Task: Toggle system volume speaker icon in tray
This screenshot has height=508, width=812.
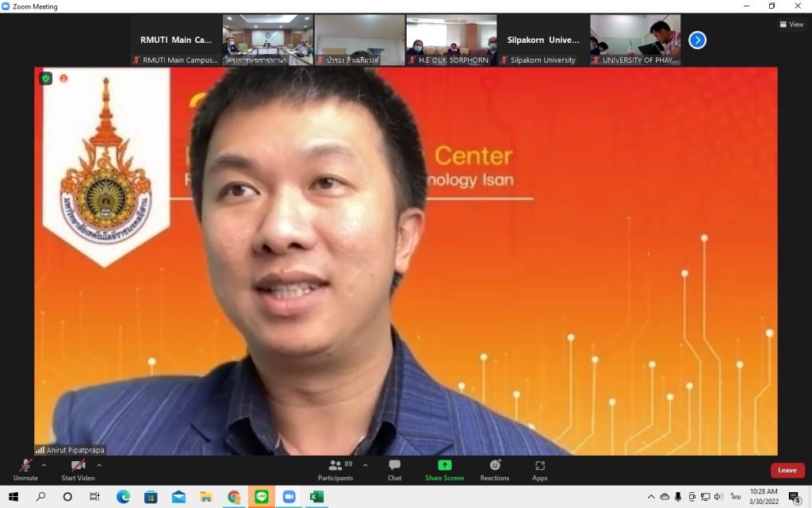Action: pos(718,497)
